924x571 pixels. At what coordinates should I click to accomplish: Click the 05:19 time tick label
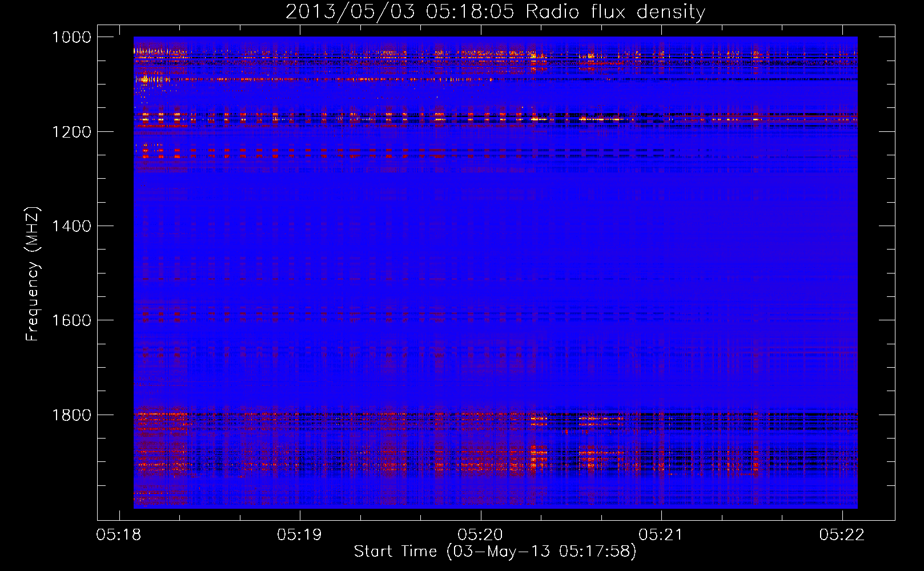[299, 534]
